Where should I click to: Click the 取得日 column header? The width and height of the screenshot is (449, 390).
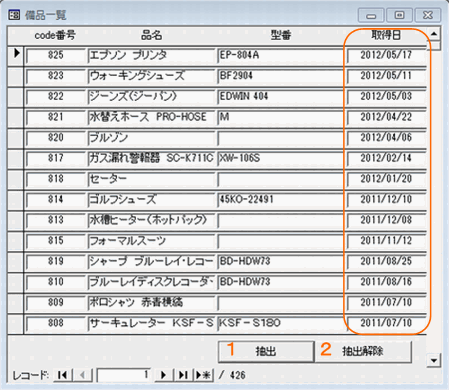[386, 35]
